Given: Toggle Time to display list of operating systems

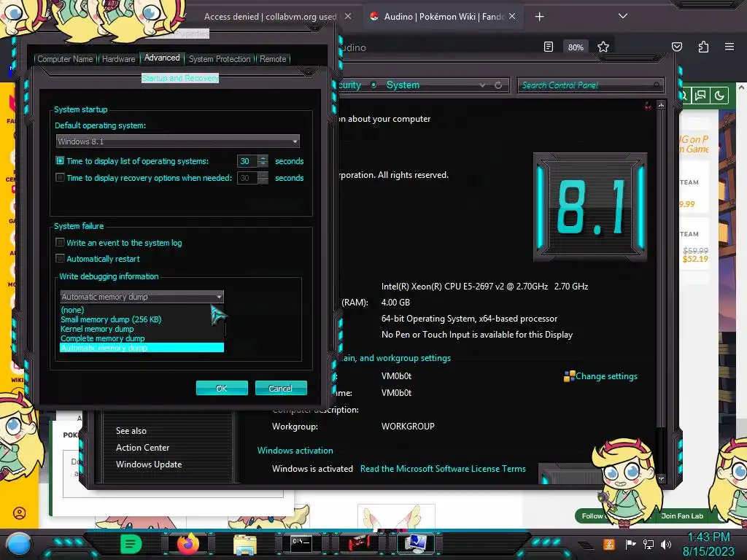Looking at the screenshot, I should (60, 161).
